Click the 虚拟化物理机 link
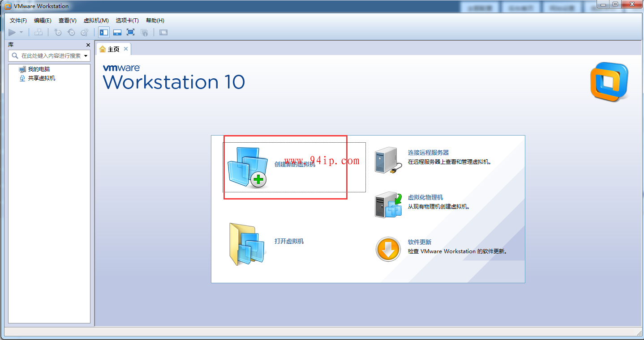This screenshot has width=644, height=340. click(425, 197)
